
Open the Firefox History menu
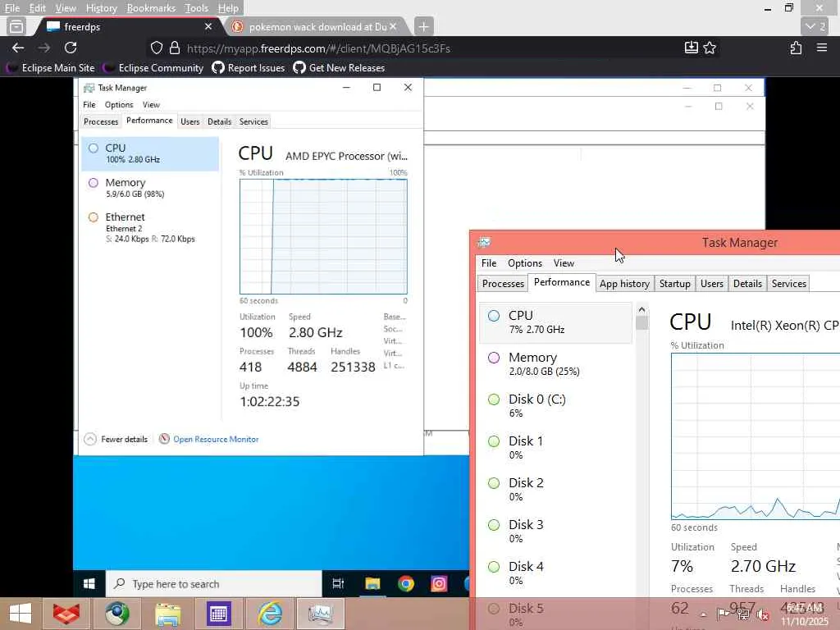[x=101, y=8]
